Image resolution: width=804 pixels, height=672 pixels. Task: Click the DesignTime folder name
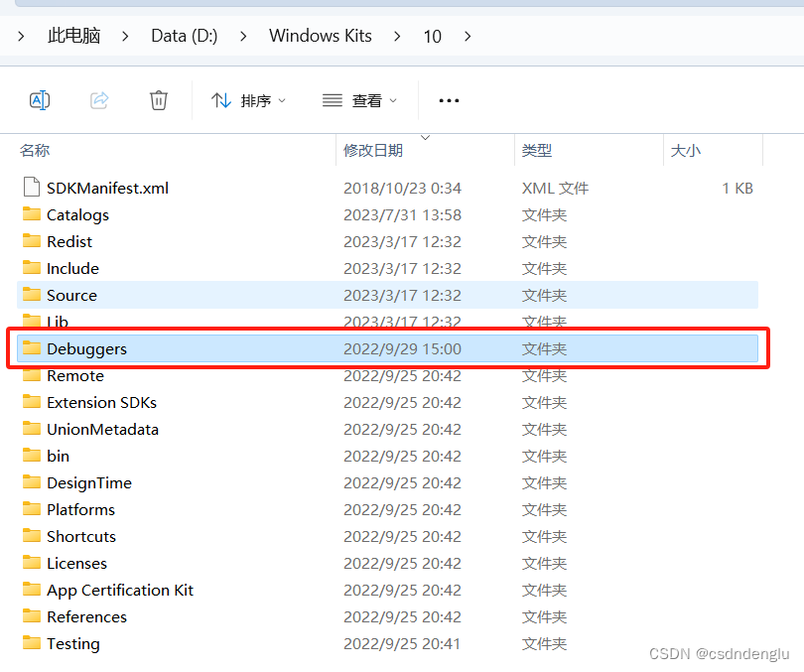click(89, 483)
